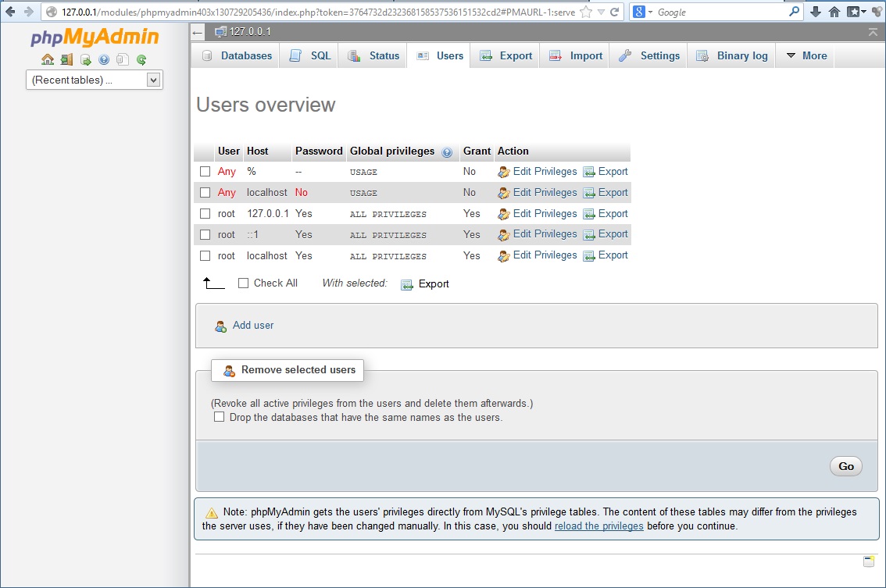Click the User column header
This screenshot has height=588, width=886.
point(229,151)
